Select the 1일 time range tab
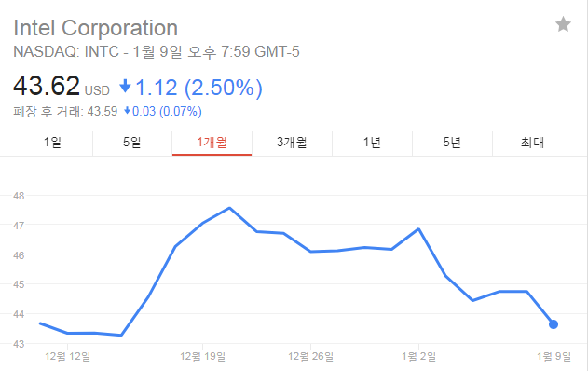The image size is (588, 371). click(x=52, y=143)
